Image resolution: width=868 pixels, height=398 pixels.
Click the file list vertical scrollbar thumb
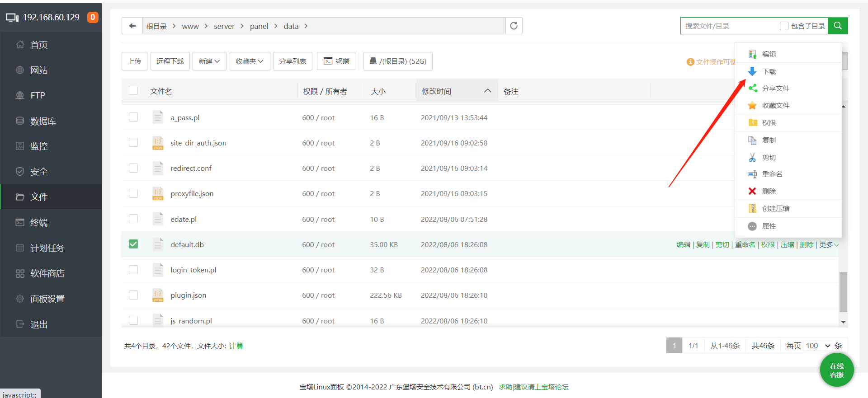(x=843, y=292)
